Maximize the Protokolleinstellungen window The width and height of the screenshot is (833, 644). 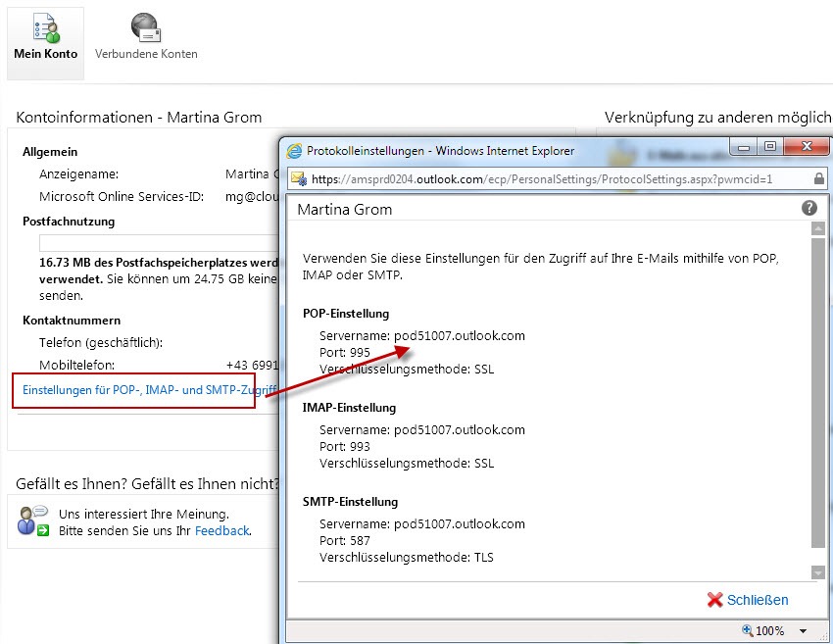769,147
